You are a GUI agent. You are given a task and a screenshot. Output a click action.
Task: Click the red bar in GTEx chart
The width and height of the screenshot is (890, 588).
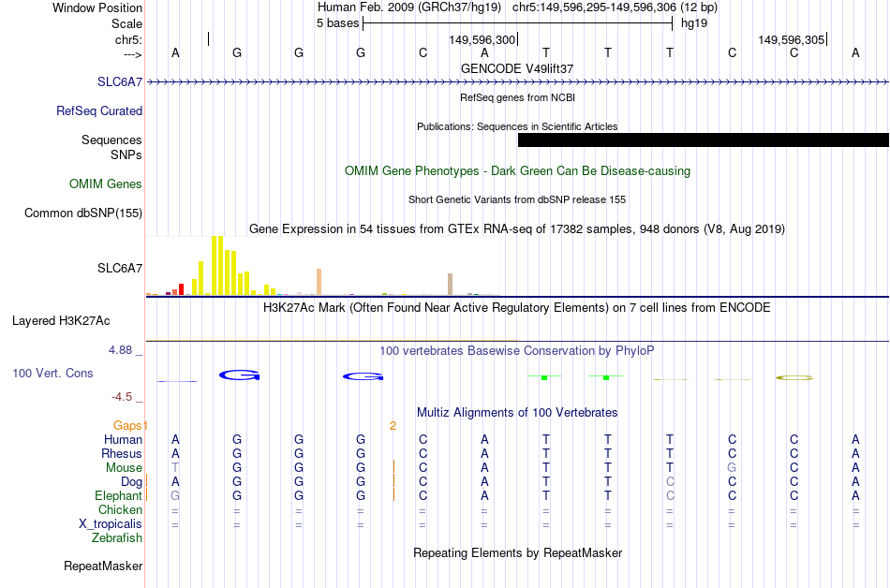click(181, 289)
